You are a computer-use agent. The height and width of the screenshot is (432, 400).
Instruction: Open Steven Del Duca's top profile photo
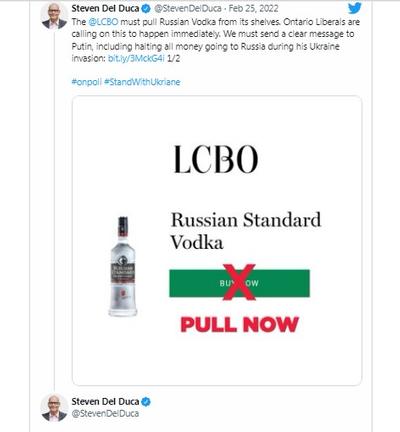click(54, 16)
